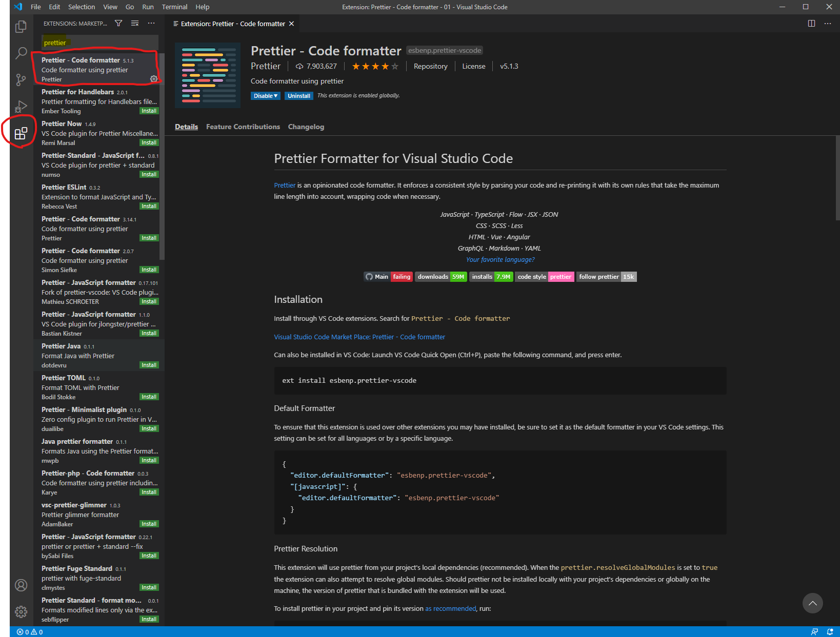Open manage gear for installed Prettier extension

pyautogui.click(x=153, y=79)
